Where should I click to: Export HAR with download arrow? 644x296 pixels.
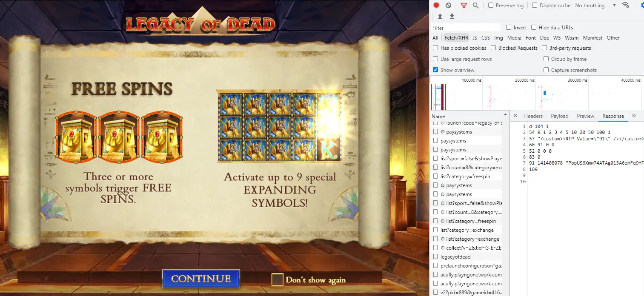(452, 16)
